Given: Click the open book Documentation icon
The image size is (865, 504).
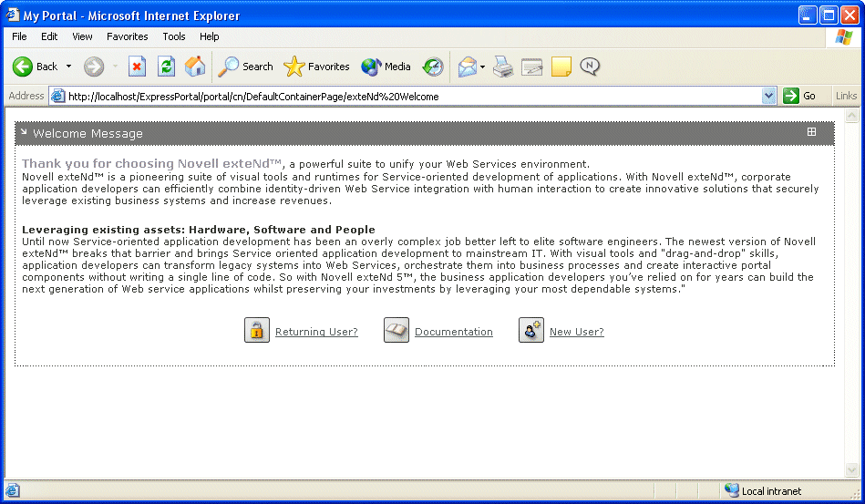Looking at the screenshot, I should pos(396,330).
